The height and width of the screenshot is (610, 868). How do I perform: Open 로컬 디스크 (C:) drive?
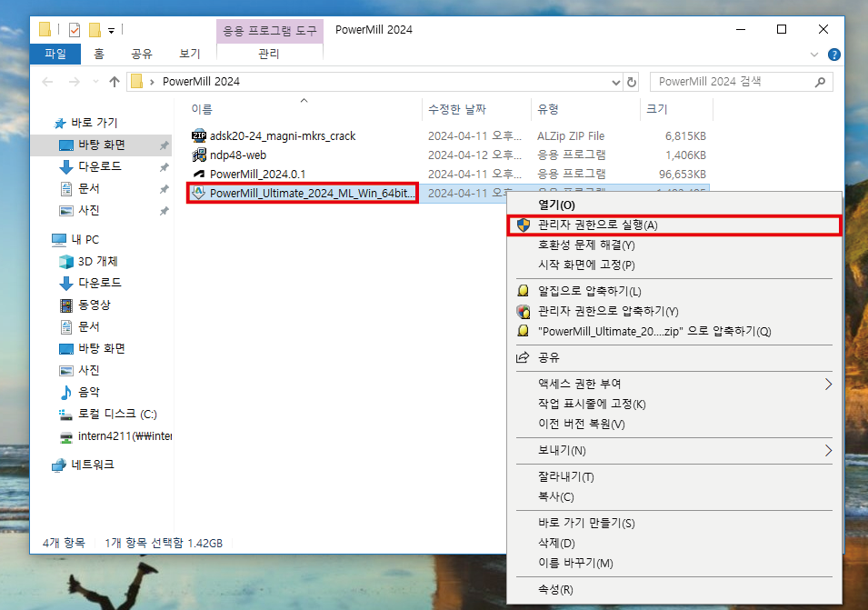click(x=117, y=414)
